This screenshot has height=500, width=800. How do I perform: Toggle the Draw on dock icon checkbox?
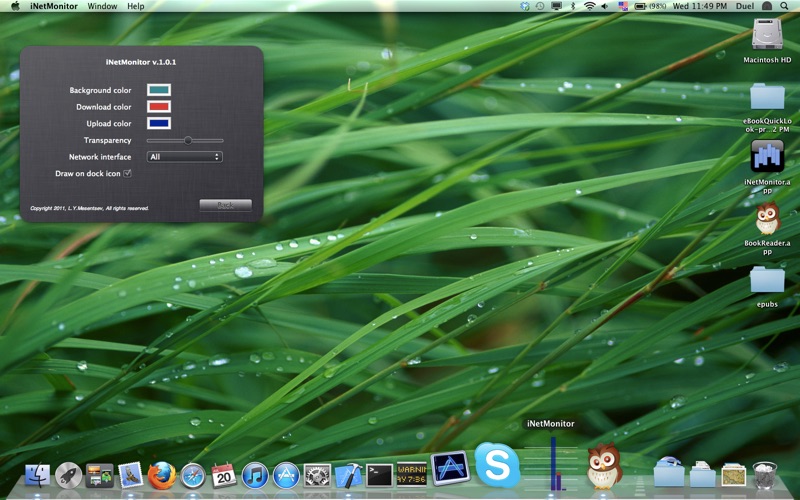pyautogui.click(x=127, y=173)
